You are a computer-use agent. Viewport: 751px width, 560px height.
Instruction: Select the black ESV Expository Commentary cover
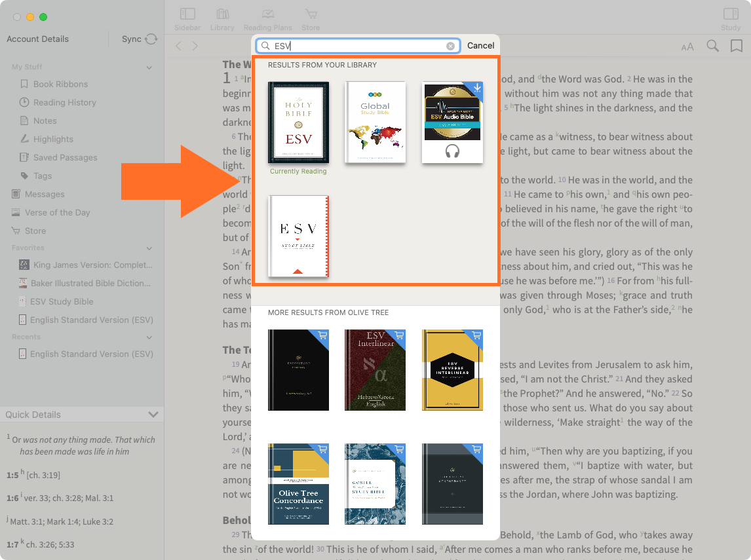click(298, 370)
